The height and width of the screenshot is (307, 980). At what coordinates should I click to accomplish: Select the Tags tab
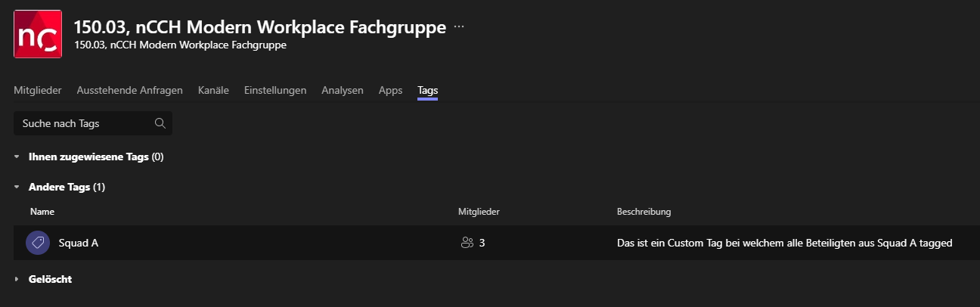click(x=428, y=91)
